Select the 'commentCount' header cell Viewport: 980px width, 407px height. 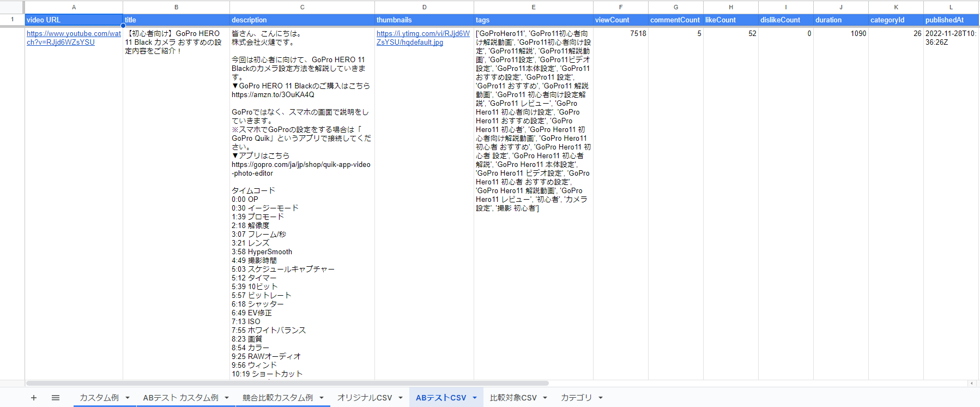point(676,20)
